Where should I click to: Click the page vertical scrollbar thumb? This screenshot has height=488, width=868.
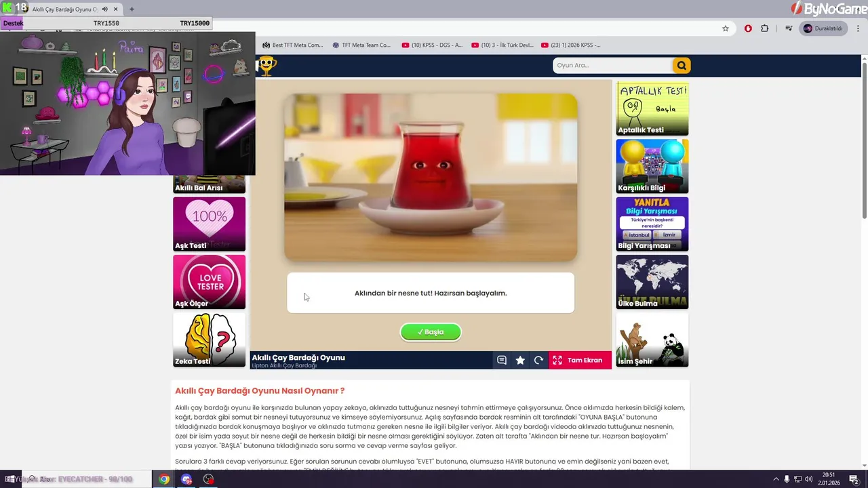[864, 140]
